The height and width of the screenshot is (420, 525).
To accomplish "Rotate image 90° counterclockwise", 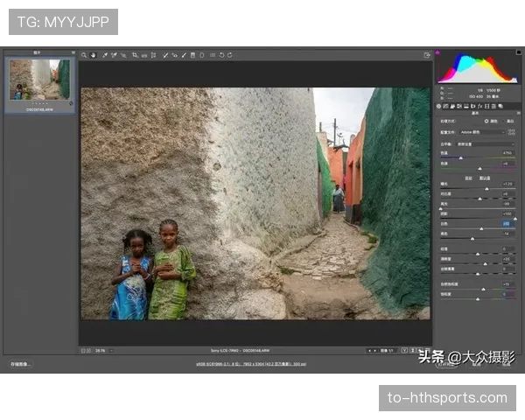I will (221, 55).
